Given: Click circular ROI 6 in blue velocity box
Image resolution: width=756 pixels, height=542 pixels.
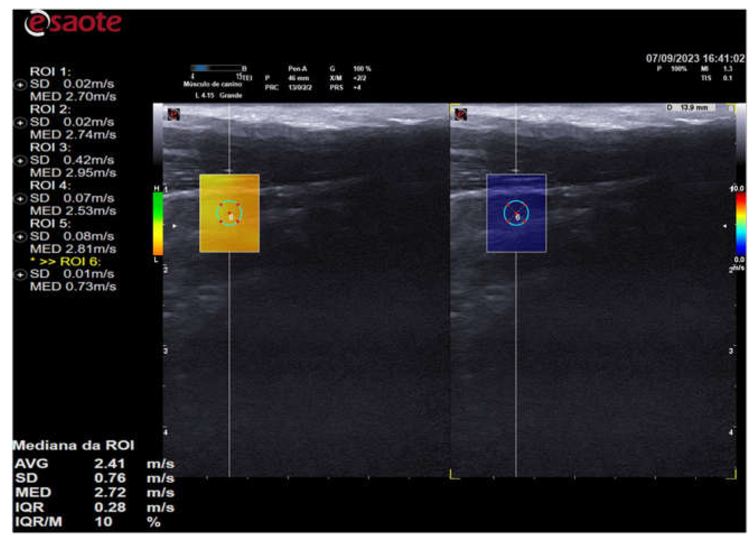Looking at the screenshot, I should [516, 213].
